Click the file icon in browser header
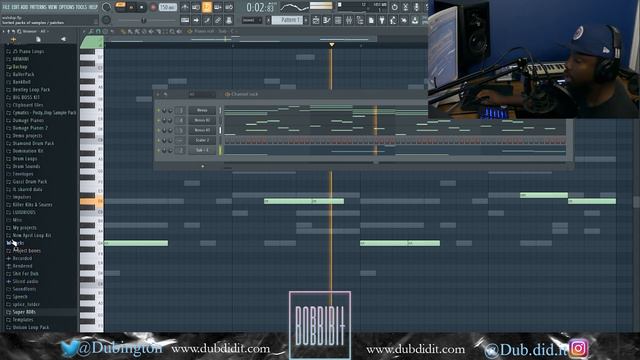 point(38,39)
